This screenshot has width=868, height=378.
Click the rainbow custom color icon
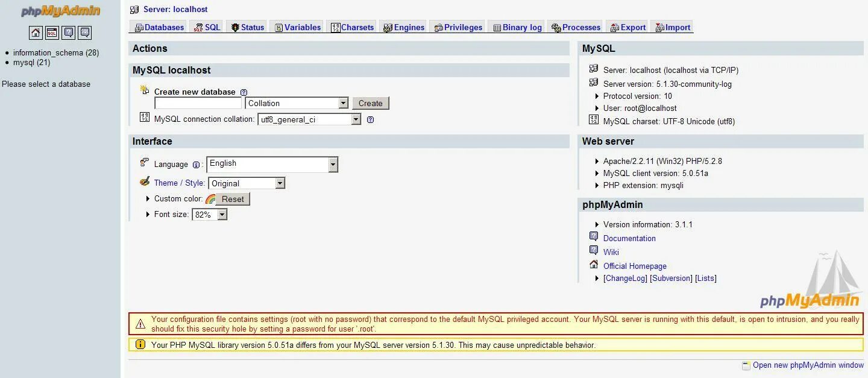[x=210, y=199]
